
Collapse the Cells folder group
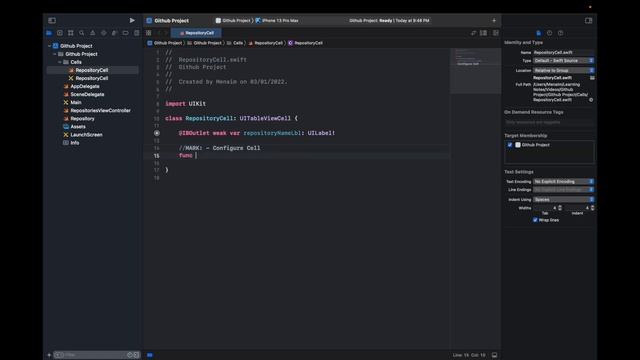pos(60,62)
